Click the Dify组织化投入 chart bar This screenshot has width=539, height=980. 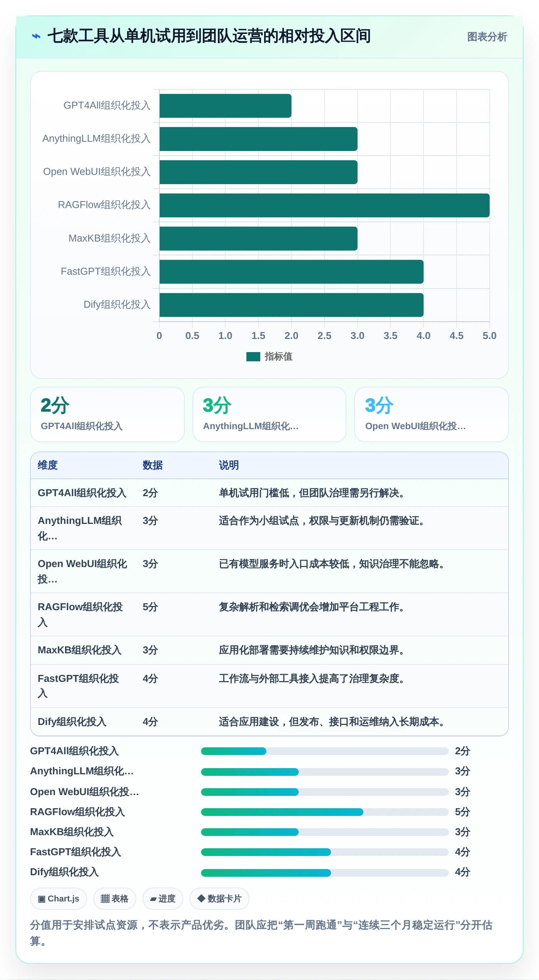click(x=291, y=305)
